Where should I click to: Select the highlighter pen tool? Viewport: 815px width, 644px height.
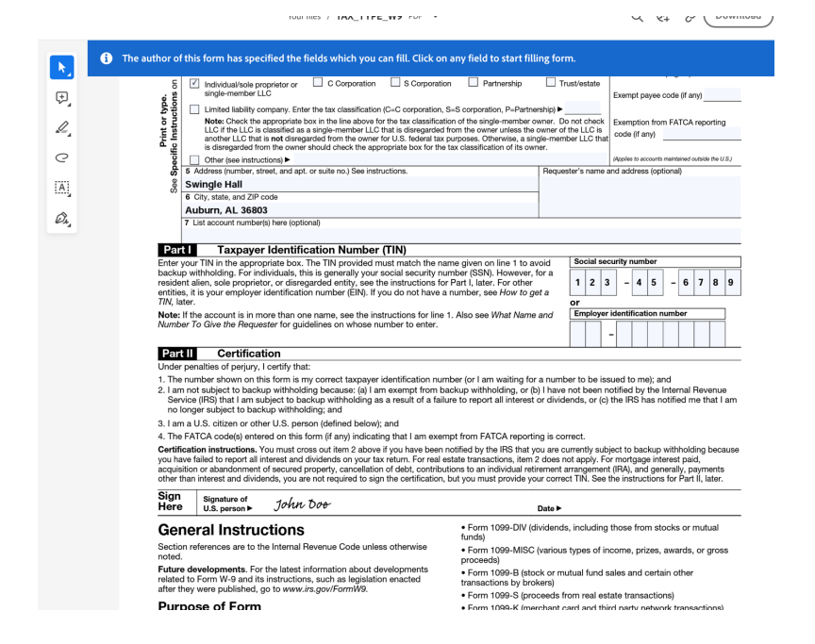coord(62,127)
